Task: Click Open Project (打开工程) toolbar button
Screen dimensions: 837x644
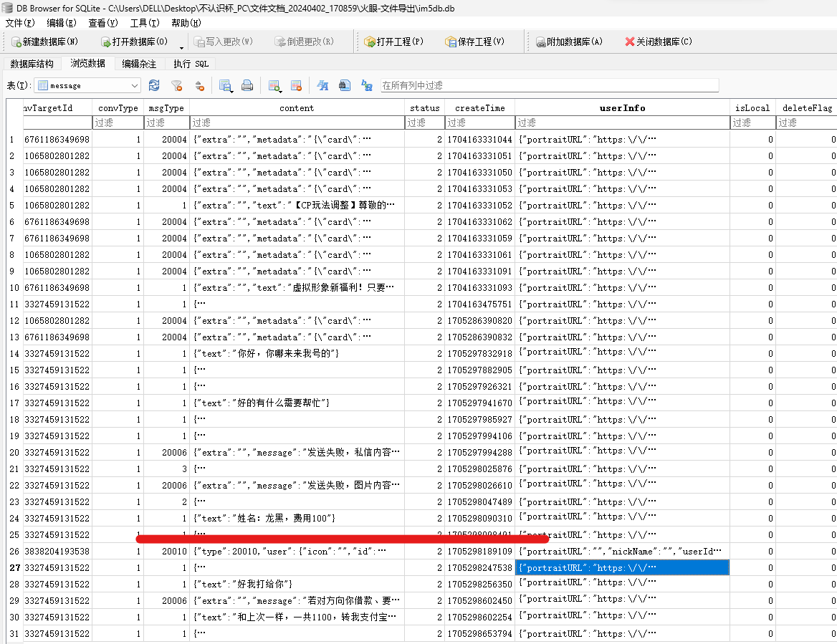Action: point(394,42)
